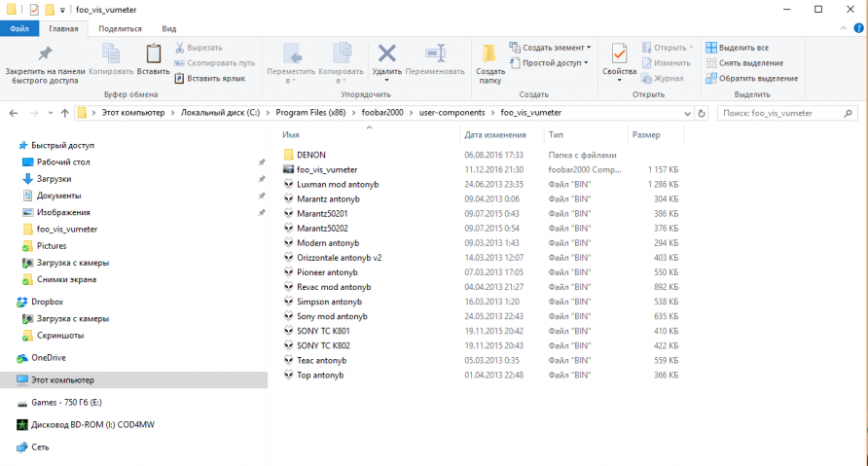868x466 pixels.
Task: Open the View ribbon tab
Action: pos(168,29)
